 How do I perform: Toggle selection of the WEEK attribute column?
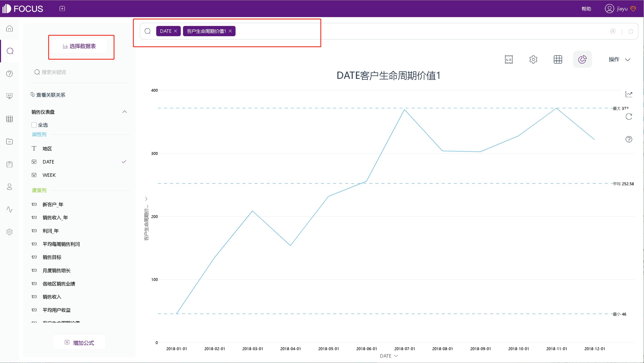[49, 175]
